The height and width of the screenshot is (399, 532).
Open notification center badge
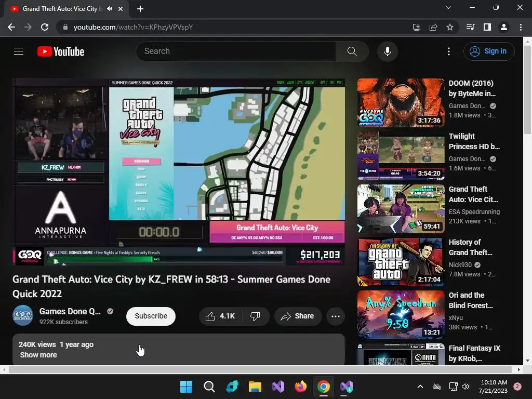click(517, 387)
